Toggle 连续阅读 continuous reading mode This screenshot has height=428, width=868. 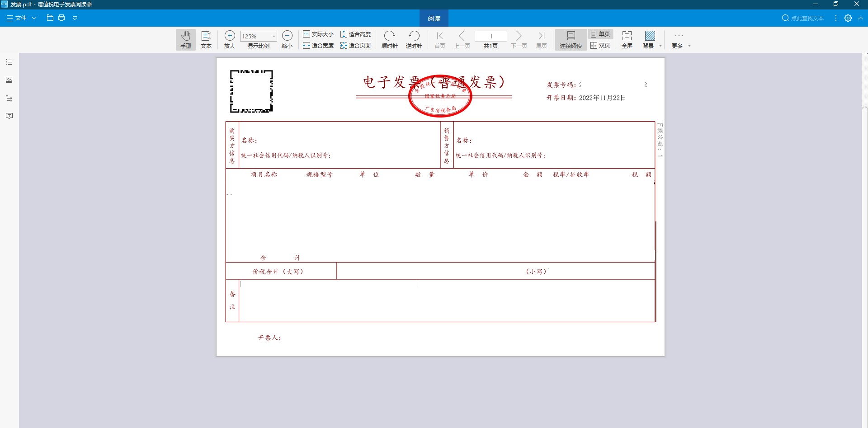click(x=571, y=39)
